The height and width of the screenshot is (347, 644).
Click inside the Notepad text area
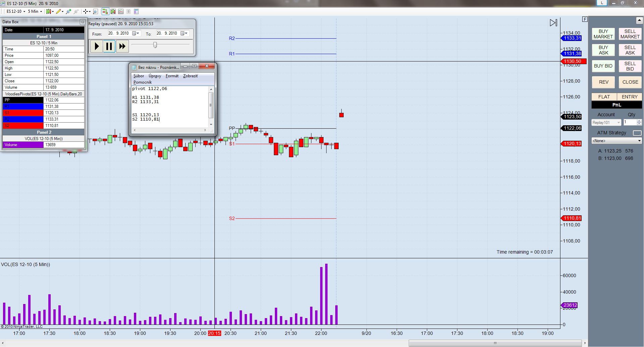170,106
